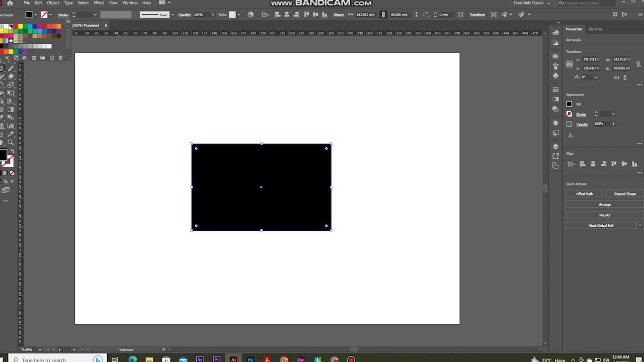Select the Eraser tool in the toolbox
The image size is (644, 362).
pos(11,76)
